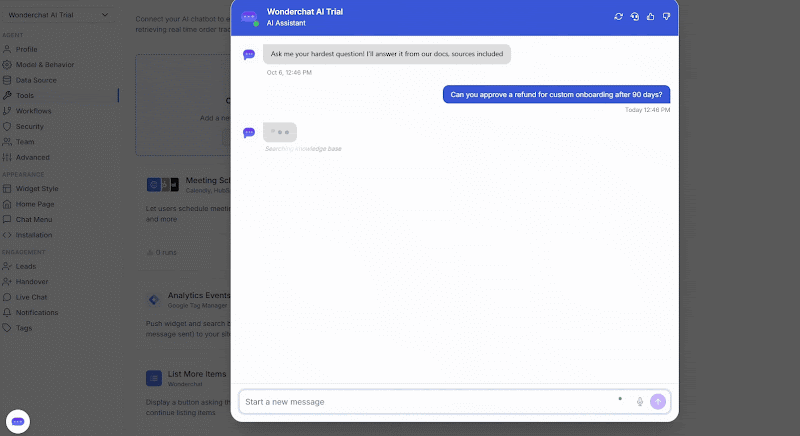The width and height of the screenshot is (800, 436).
Task: Click the microphone icon in message box
Action: point(640,402)
